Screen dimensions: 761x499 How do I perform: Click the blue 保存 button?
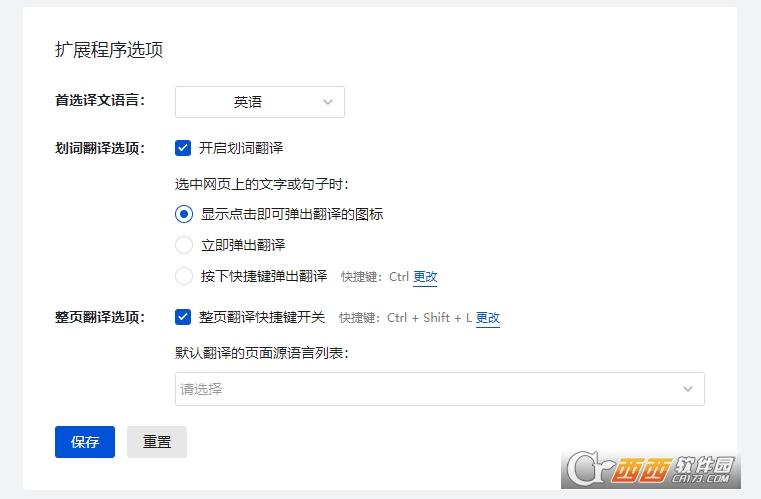point(85,442)
